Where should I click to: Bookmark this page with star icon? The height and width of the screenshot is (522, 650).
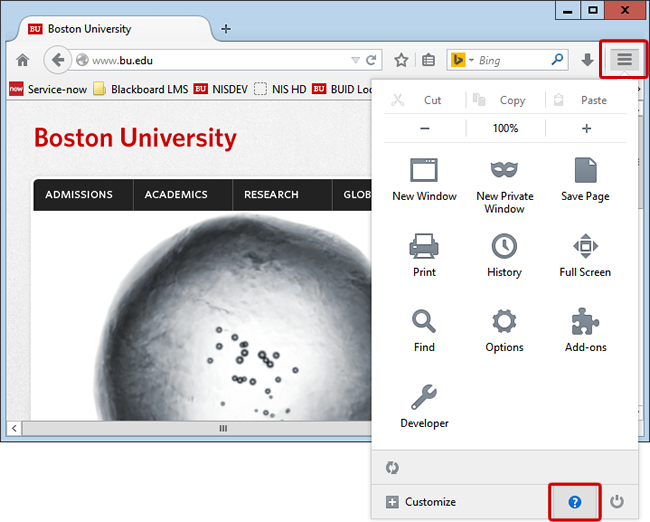click(x=401, y=61)
